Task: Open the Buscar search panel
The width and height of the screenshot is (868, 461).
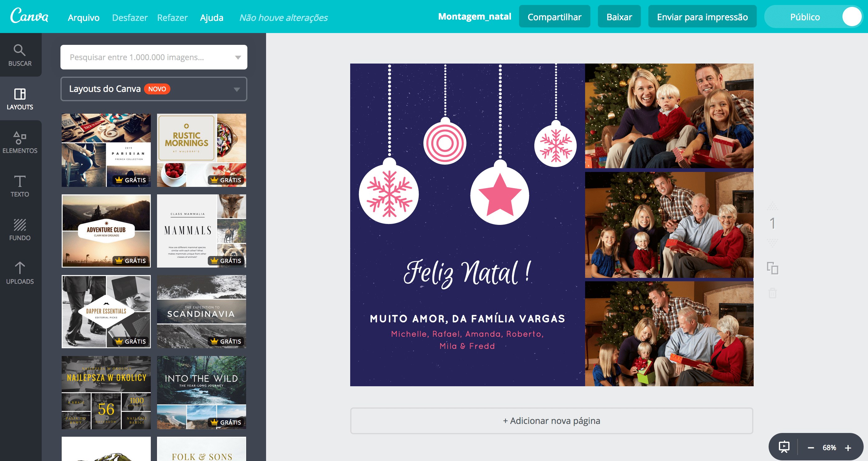Action: pyautogui.click(x=20, y=55)
